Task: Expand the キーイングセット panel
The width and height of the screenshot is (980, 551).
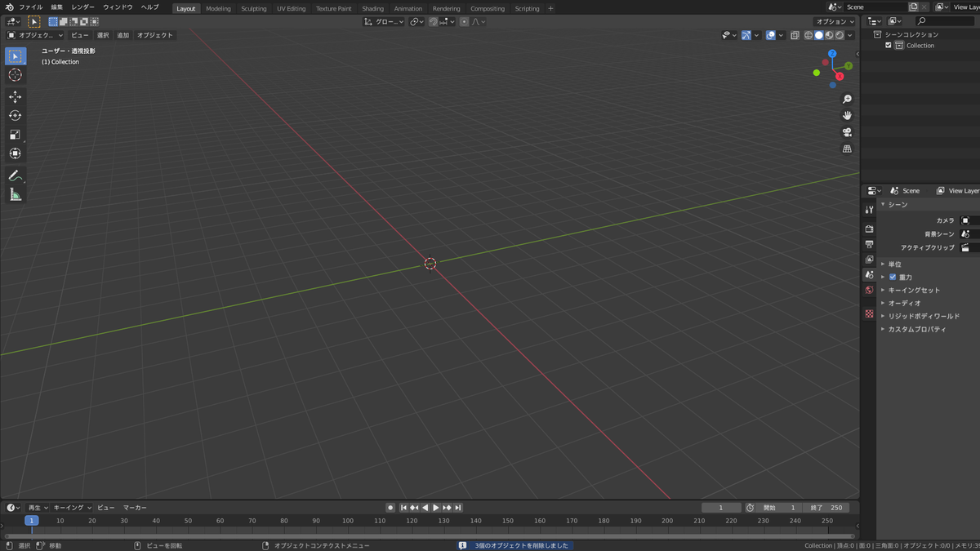Action: pos(914,290)
